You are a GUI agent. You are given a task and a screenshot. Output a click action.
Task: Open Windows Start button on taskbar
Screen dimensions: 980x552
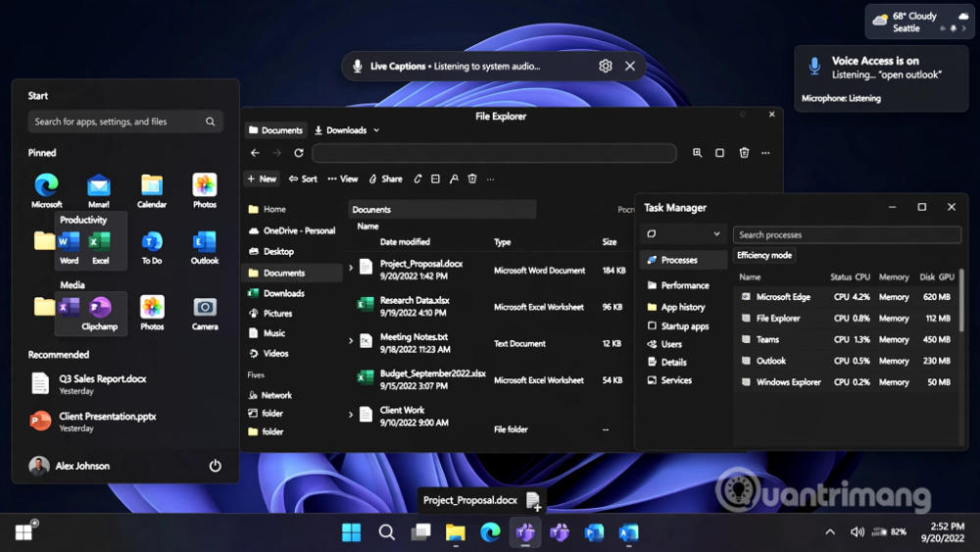pyautogui.click(x=351, y=532)
